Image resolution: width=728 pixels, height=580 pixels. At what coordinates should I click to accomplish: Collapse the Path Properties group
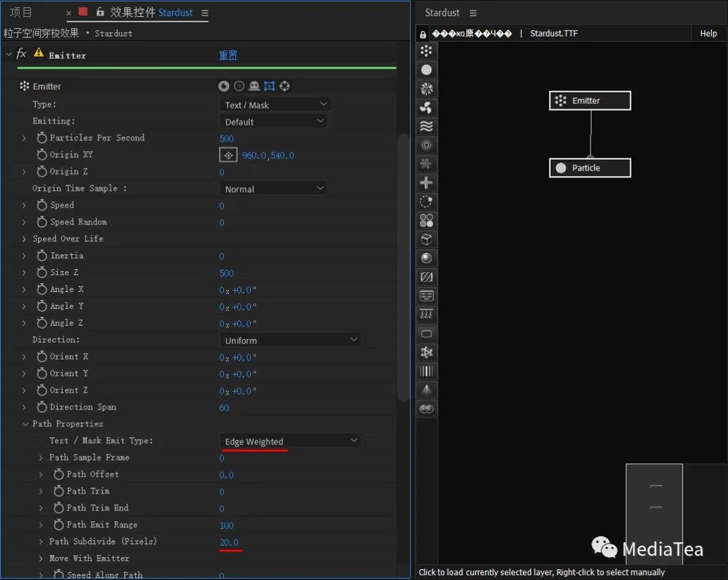pos(26,424)
